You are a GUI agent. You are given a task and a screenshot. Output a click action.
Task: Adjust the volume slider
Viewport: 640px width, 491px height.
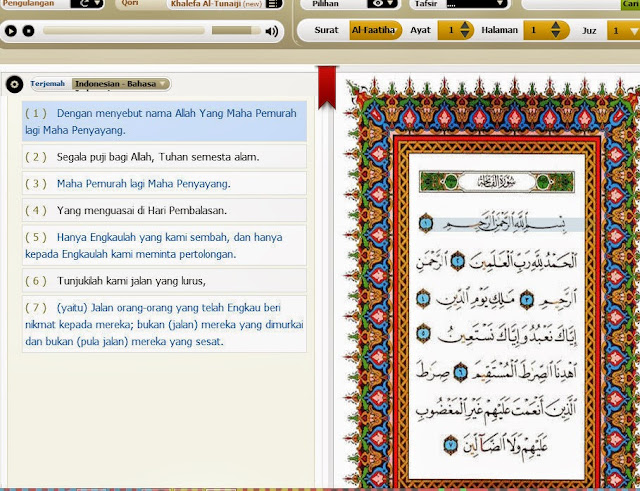click(x=236, y=31)
